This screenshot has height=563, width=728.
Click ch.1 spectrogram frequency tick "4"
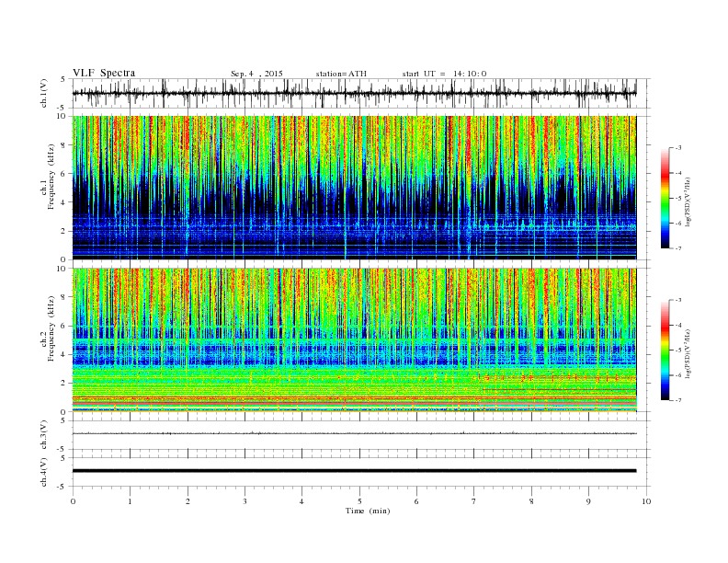[x=64, y=202]
